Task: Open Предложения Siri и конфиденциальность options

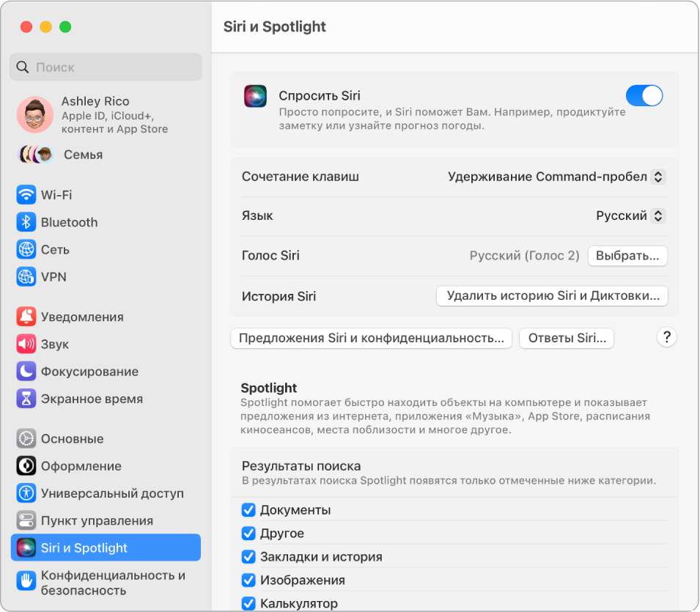Action: [x=371, y=339]
